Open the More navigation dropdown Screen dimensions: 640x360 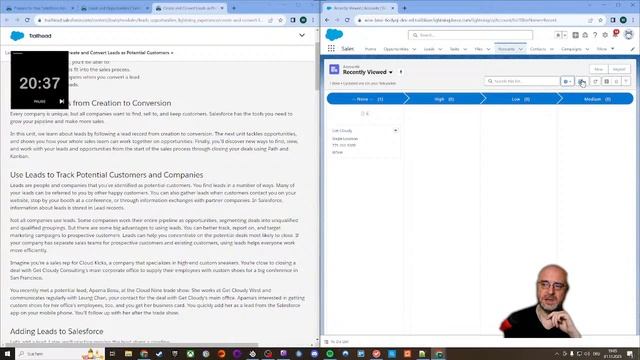pos(606,49)
